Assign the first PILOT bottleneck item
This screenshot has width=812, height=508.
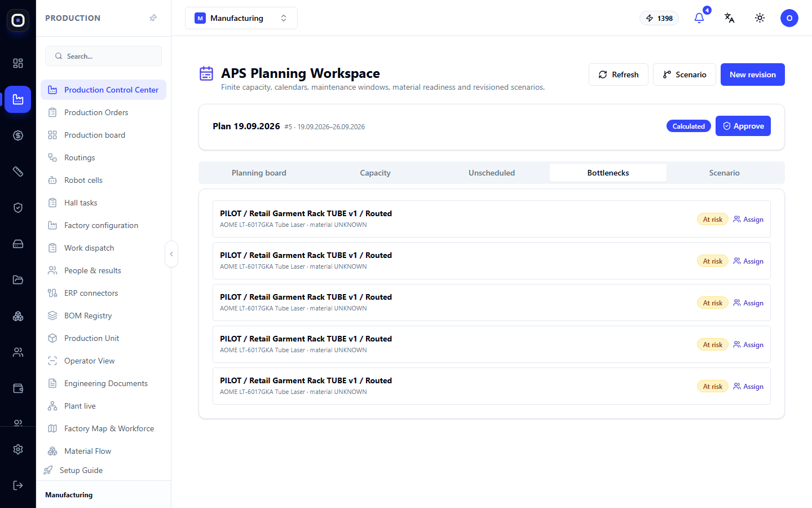748,220
